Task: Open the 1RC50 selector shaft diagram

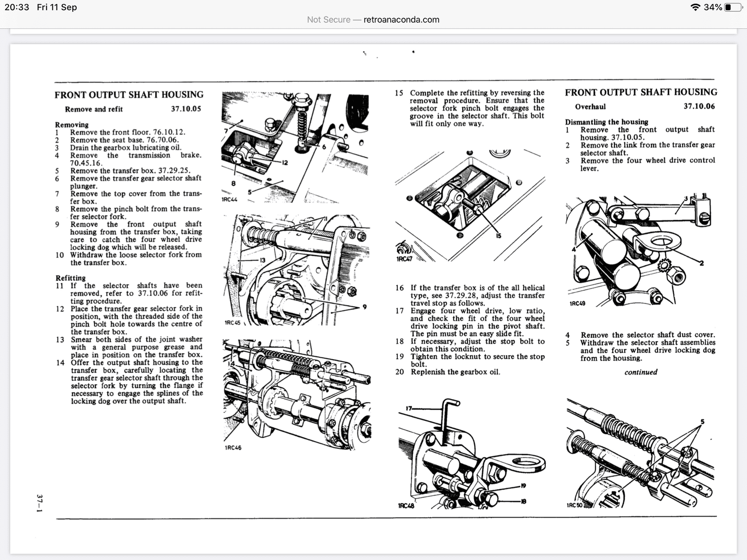Action: (x=641, y=453)
